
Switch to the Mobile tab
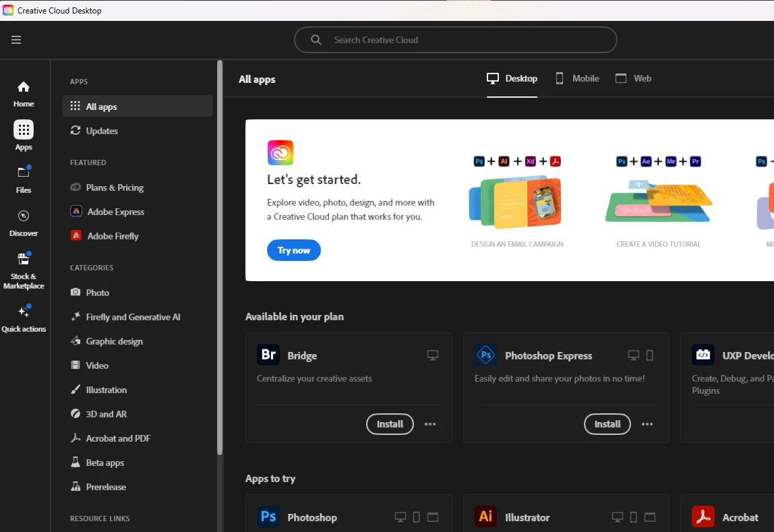(577, 78)
